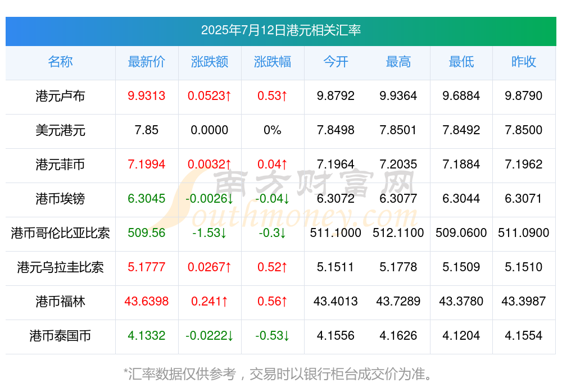Viewport: 562px width, 392px height.
Task: Click change amount -0.0026↓
Action: [x=209, y=198]
